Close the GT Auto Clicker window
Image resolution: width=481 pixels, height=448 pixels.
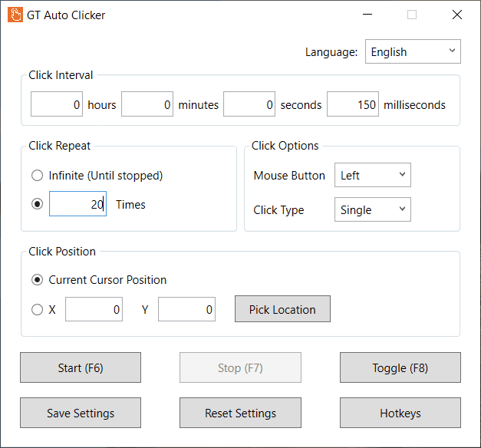pyautogui.click(x=457, y=15)
